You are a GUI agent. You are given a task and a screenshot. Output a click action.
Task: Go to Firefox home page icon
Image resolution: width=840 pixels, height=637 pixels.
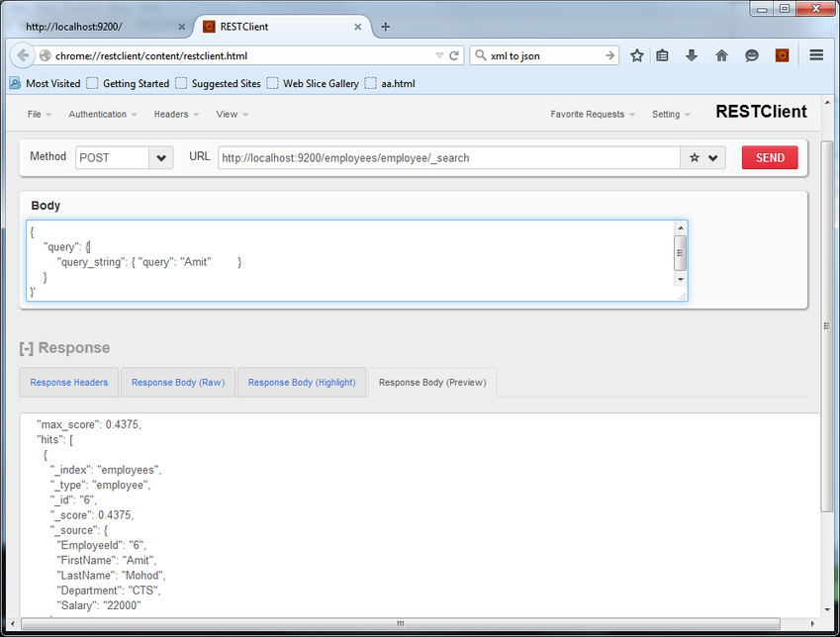pos(721,55)
